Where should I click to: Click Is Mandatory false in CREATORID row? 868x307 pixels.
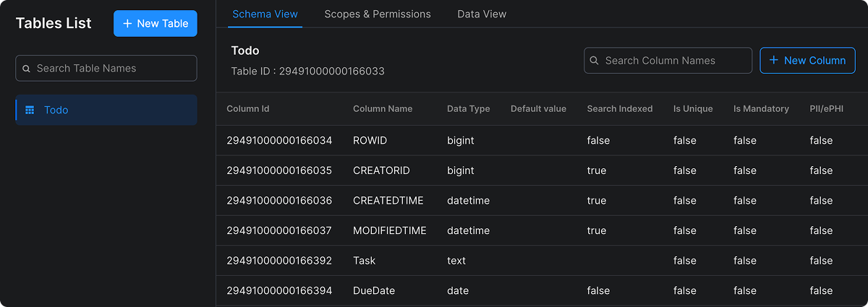pyautogui.click(x=745, y=170)
